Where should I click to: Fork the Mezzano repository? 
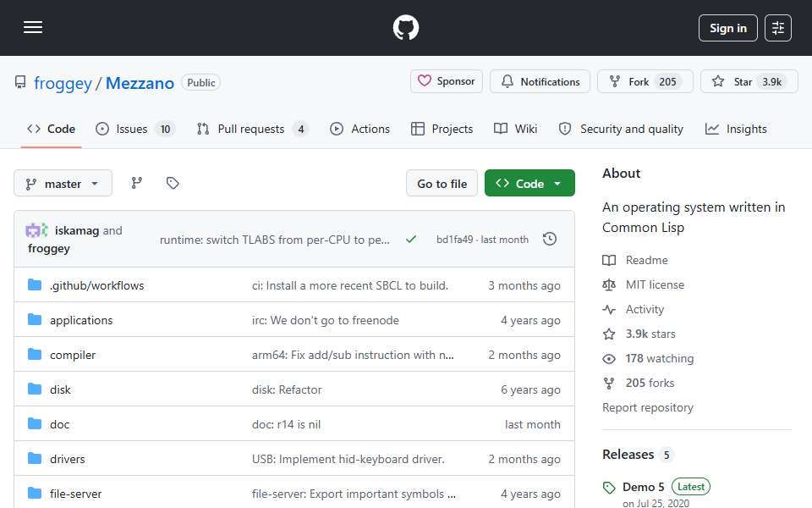click(x=645, y=81)
